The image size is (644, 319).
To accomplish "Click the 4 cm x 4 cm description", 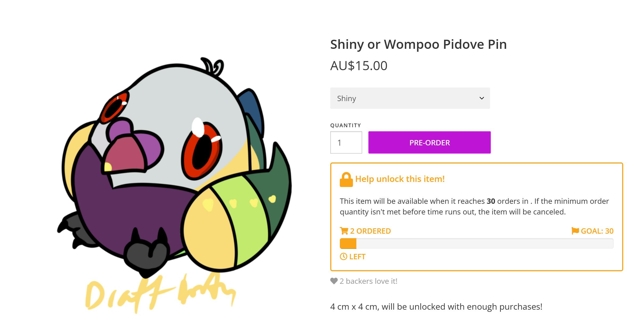I will (x=436, y=307).
